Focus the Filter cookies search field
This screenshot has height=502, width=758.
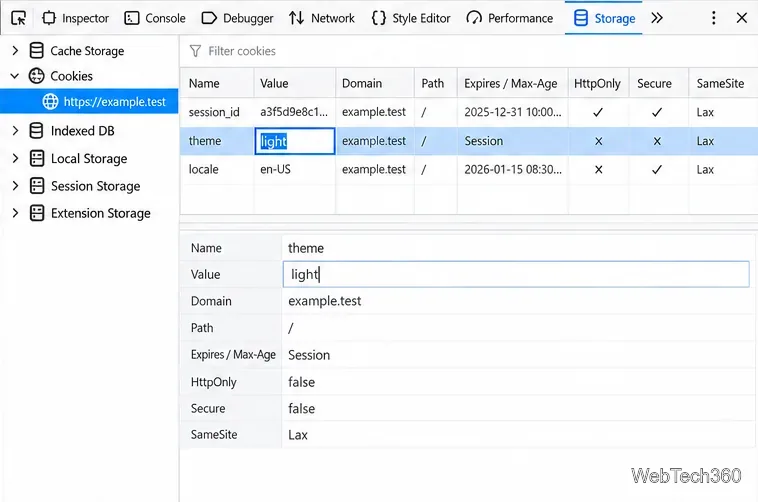[469, 51]
